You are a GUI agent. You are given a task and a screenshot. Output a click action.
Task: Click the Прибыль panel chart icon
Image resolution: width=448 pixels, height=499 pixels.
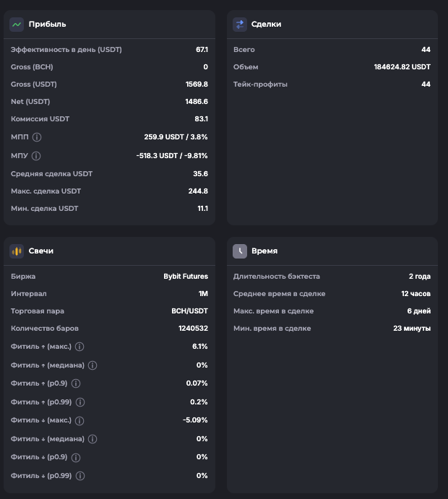(17, 24)
